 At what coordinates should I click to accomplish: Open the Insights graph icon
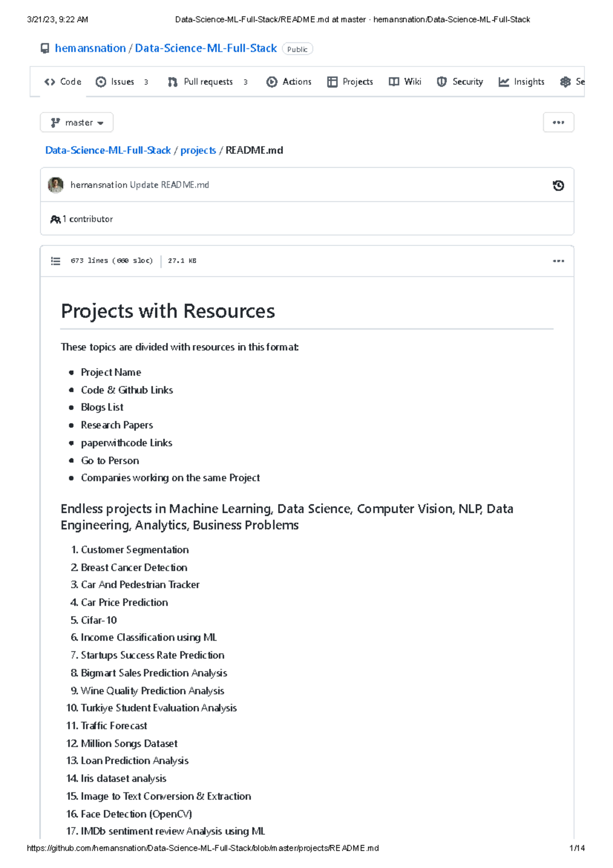click(x=504, y=81)
